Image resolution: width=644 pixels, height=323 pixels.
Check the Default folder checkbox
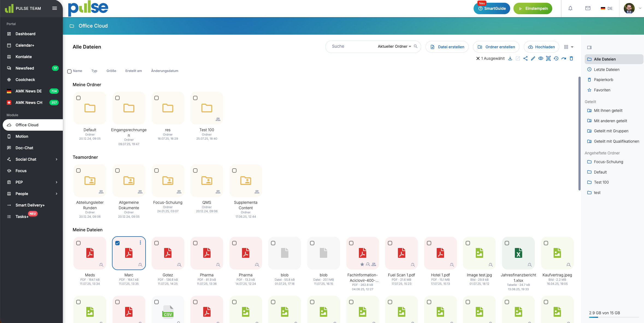78,98
